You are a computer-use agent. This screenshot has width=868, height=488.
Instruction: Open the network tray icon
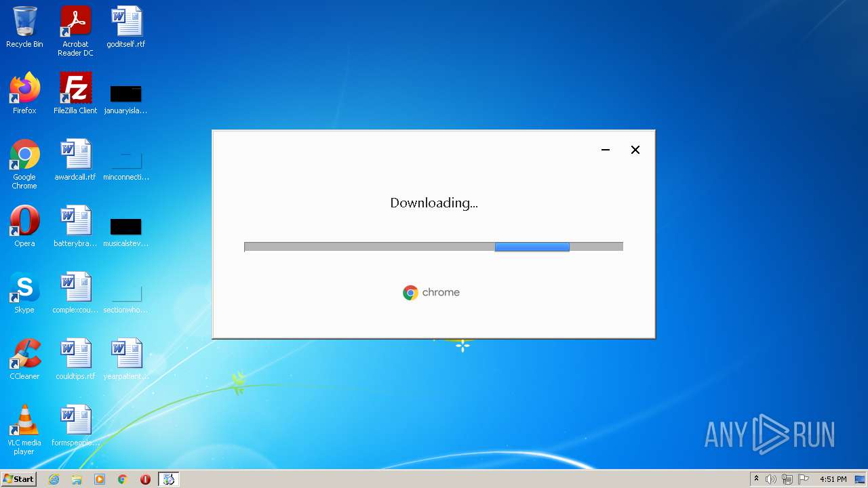click(x=787, y=479)
